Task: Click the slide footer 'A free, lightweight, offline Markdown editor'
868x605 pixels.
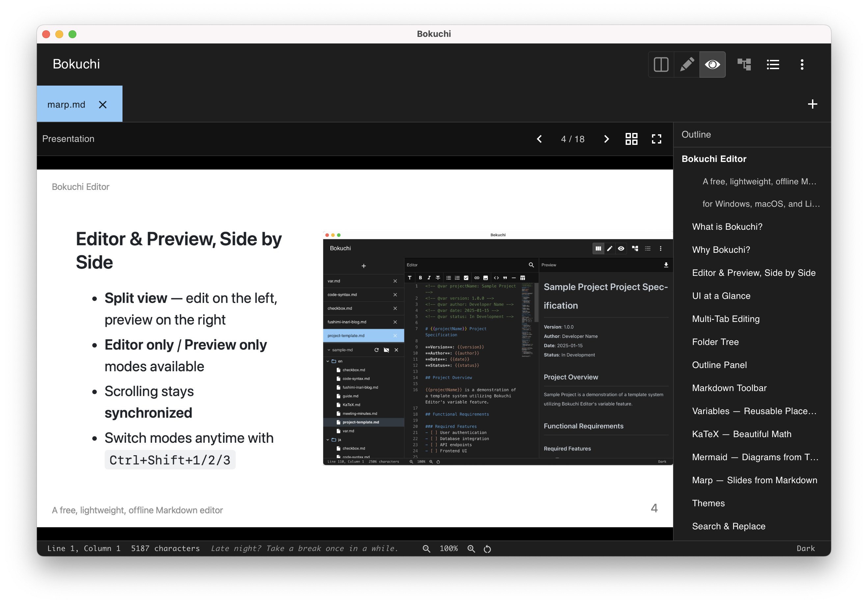Action: 137,511
